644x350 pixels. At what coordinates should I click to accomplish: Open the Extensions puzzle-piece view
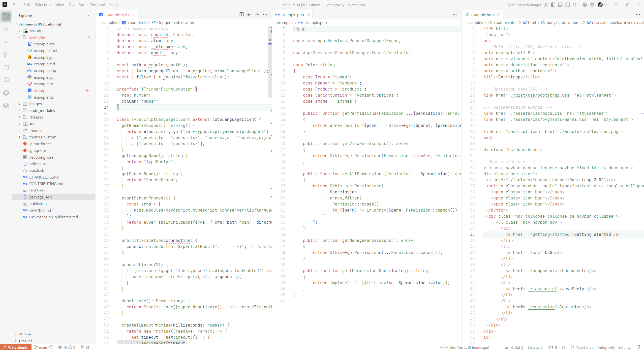6,80
